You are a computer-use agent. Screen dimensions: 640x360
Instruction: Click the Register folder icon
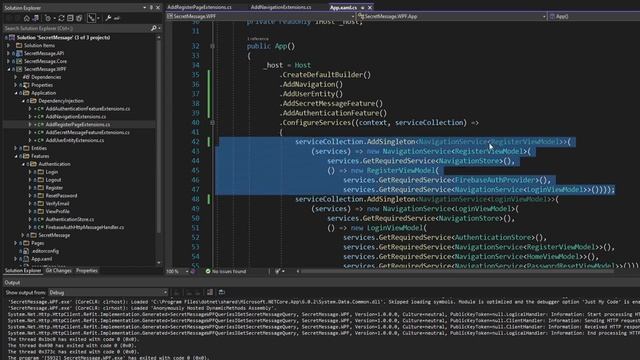[41, 188]
